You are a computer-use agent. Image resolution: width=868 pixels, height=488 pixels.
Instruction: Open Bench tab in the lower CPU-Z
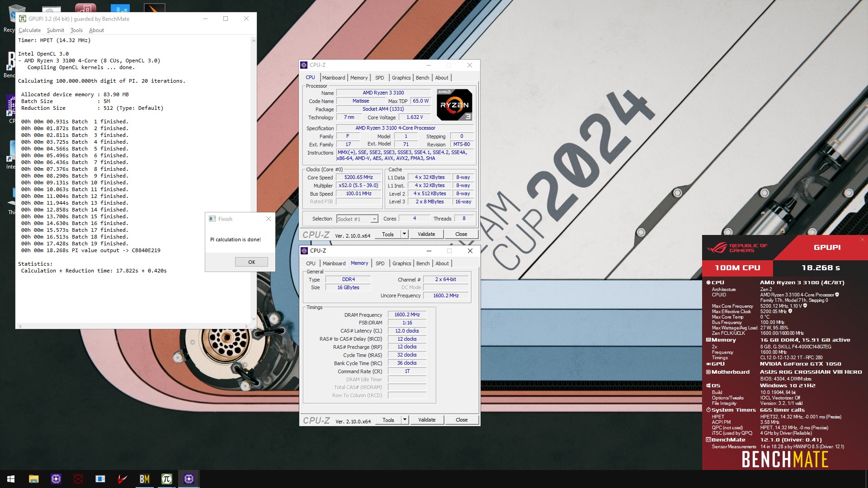point(423,263)
